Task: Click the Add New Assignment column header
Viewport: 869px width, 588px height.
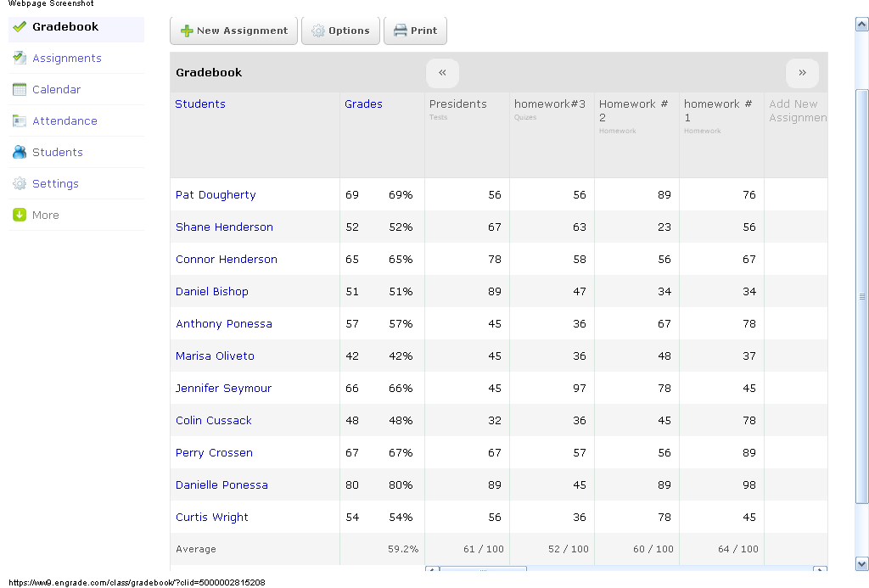Action: coord(796,111)
